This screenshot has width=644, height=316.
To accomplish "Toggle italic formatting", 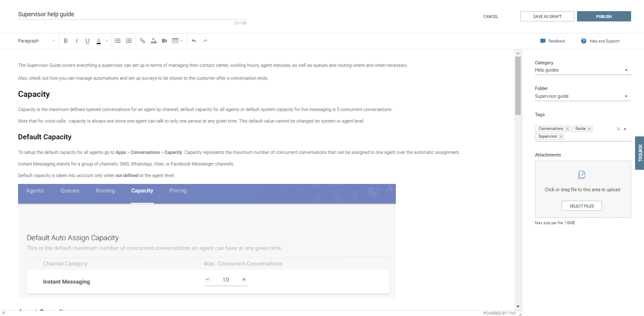I will [77, 41].
